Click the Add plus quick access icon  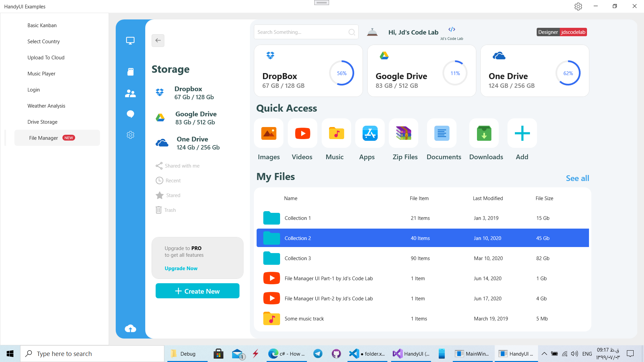522,133
